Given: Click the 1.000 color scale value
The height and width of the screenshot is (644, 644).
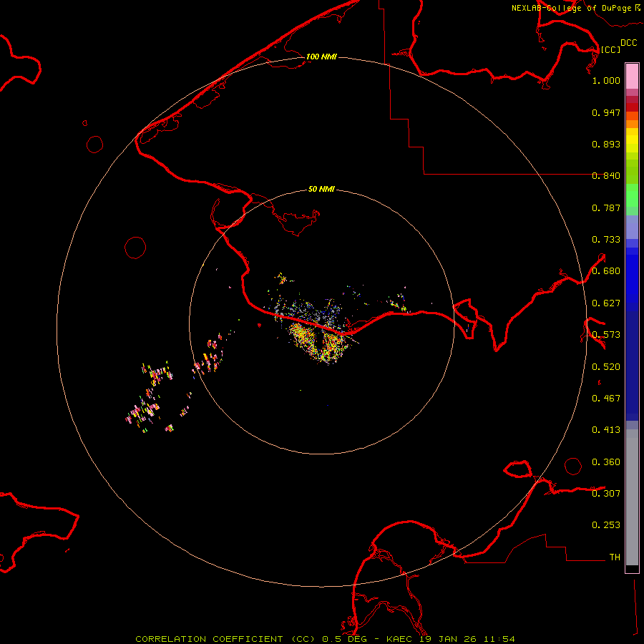Looking at the screenshot, I should click(x=606, y=80).
